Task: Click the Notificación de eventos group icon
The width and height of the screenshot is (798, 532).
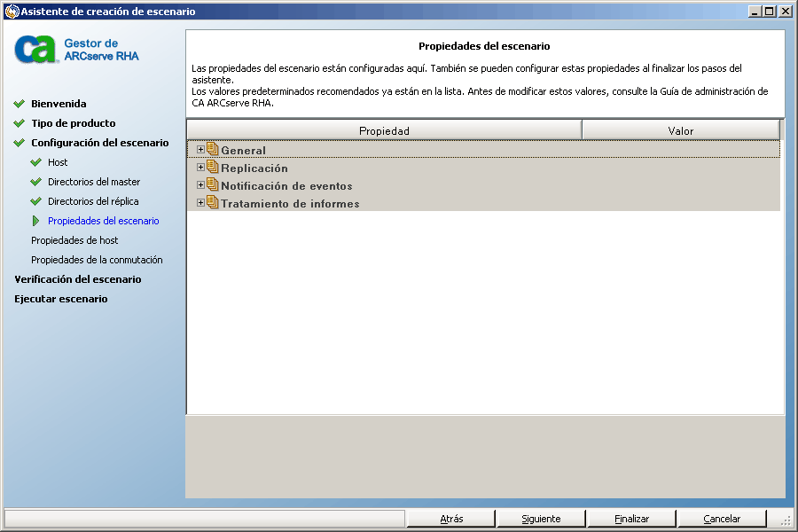Action: tap(212, 185)
